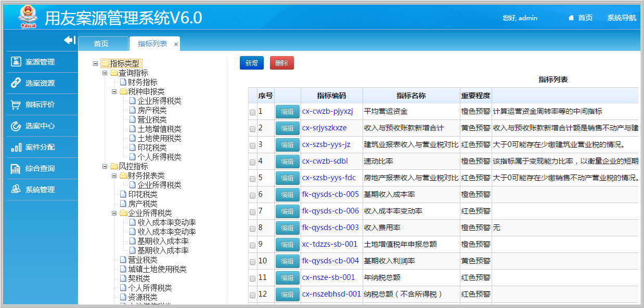Select checkbox of row 3

coord(253,145)
